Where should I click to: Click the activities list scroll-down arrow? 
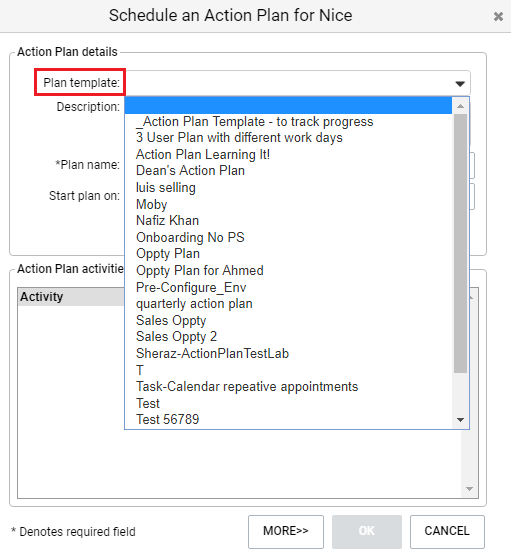pos(470,489)
